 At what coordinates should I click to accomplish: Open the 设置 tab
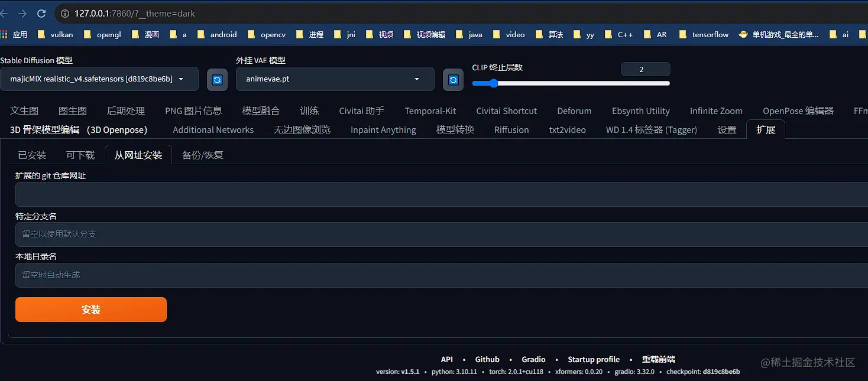pos(727,130)
